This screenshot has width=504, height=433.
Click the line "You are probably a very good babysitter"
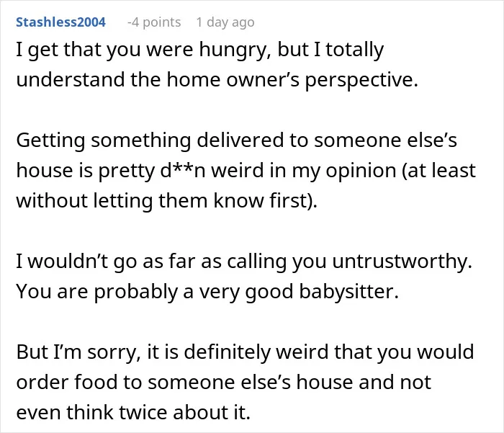coord(207,292)
